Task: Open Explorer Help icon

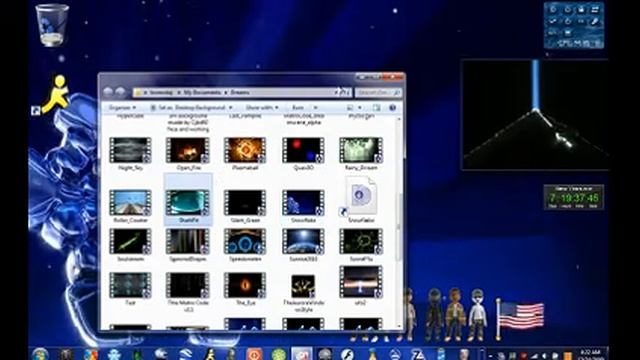Action: click(392, 108)
